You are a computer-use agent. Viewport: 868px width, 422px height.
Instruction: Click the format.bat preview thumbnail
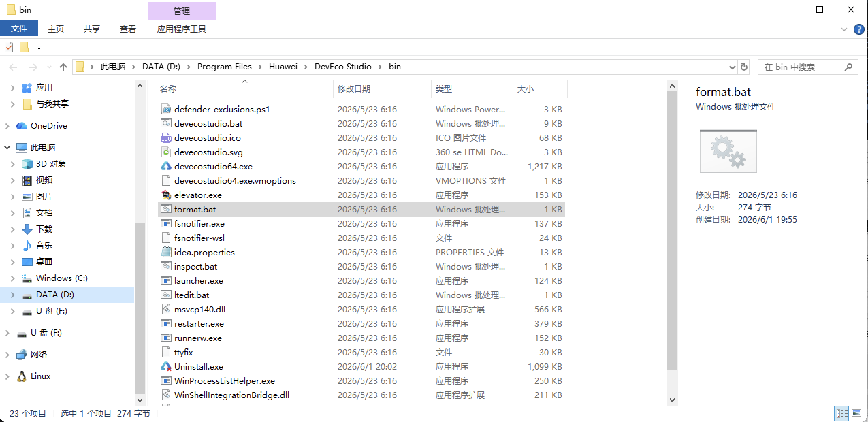click(728, 151)
